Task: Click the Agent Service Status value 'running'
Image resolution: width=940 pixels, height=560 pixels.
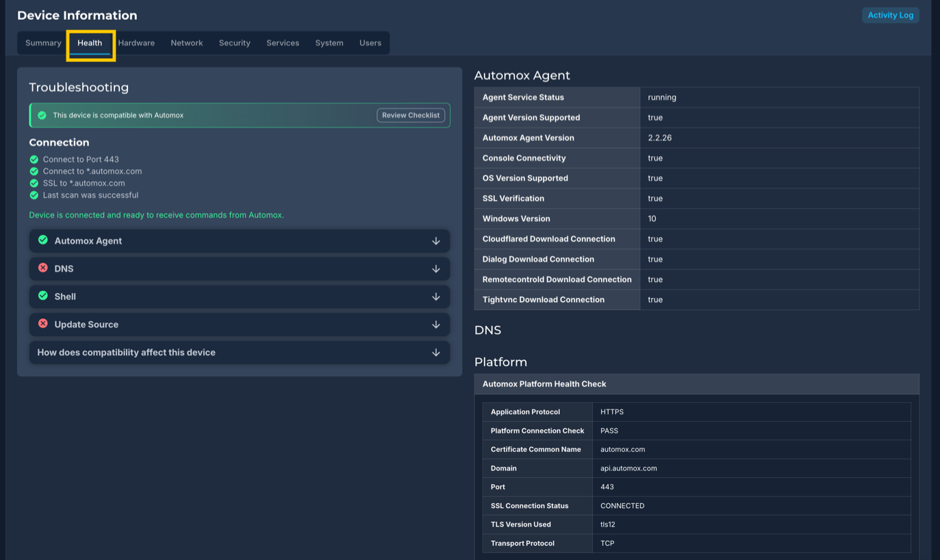Action: click(x=662, y=97)
